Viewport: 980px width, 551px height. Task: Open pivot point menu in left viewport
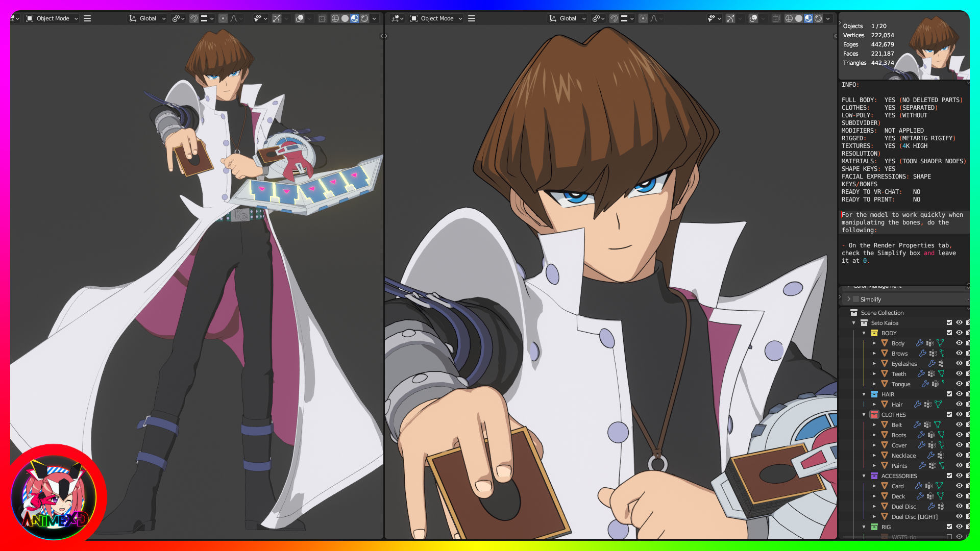(178, 18)
